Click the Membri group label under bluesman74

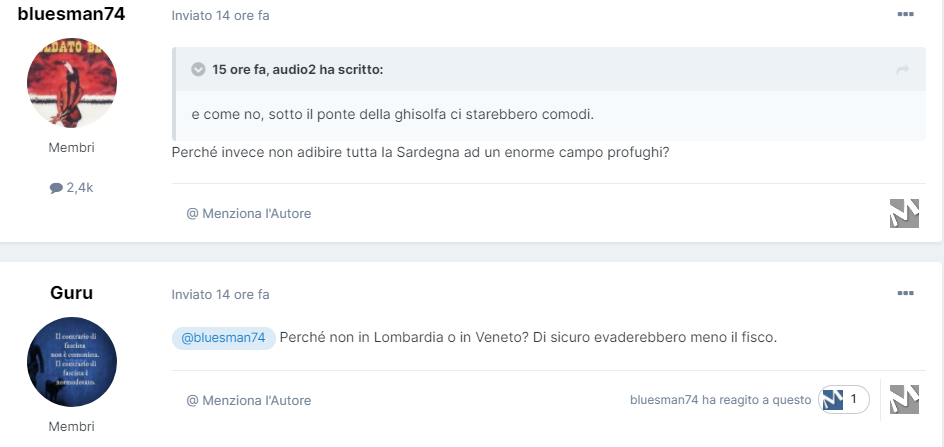coord(72,148)
